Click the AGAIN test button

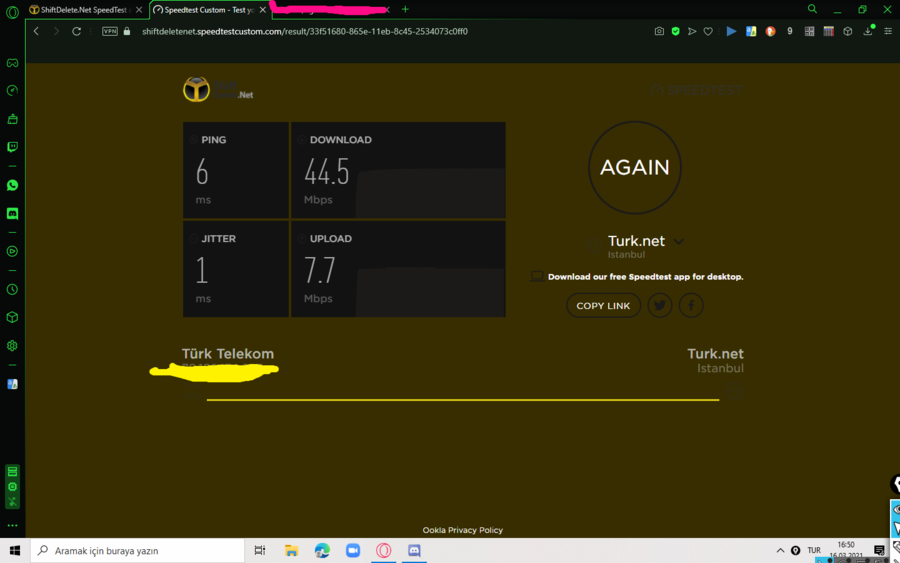click(x=635, y=168)
